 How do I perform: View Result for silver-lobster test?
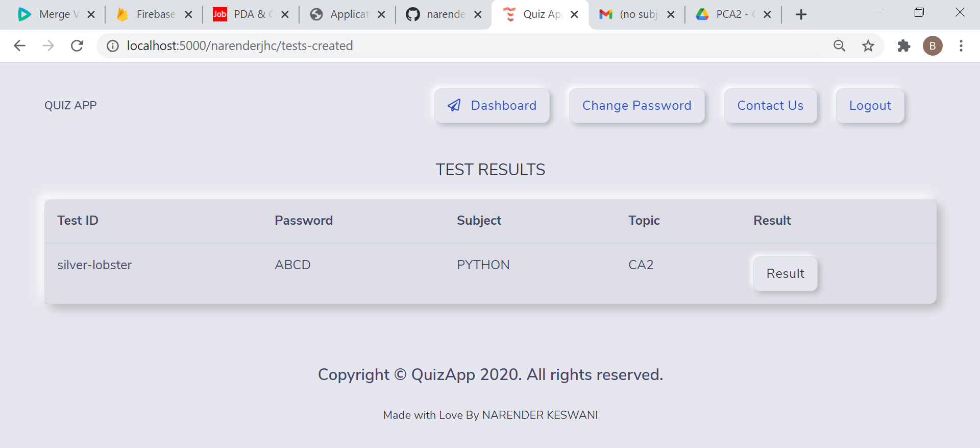(x=785, y=274)
